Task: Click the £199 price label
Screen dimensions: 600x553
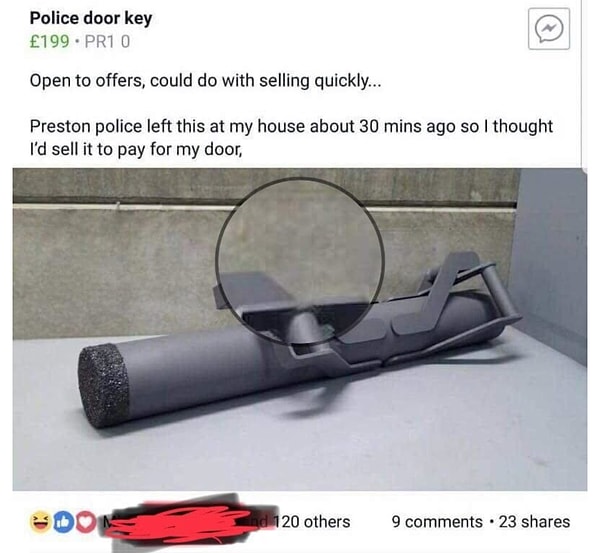Action: [x=49, y=41]
